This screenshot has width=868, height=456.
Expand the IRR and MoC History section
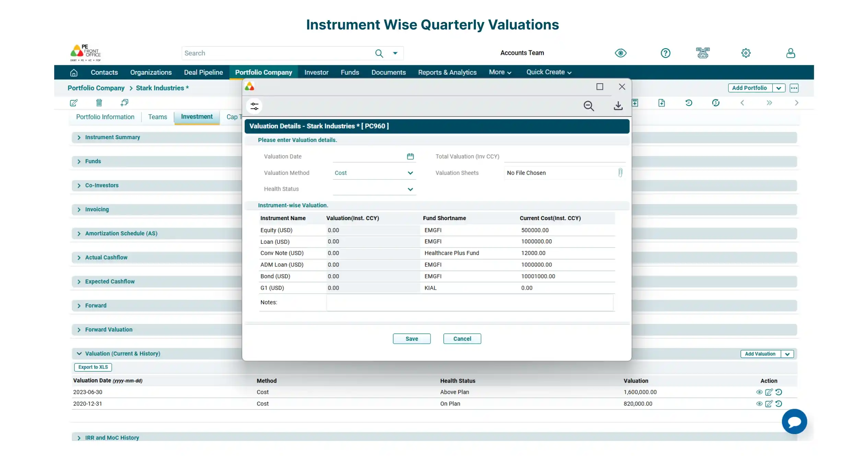79,438
